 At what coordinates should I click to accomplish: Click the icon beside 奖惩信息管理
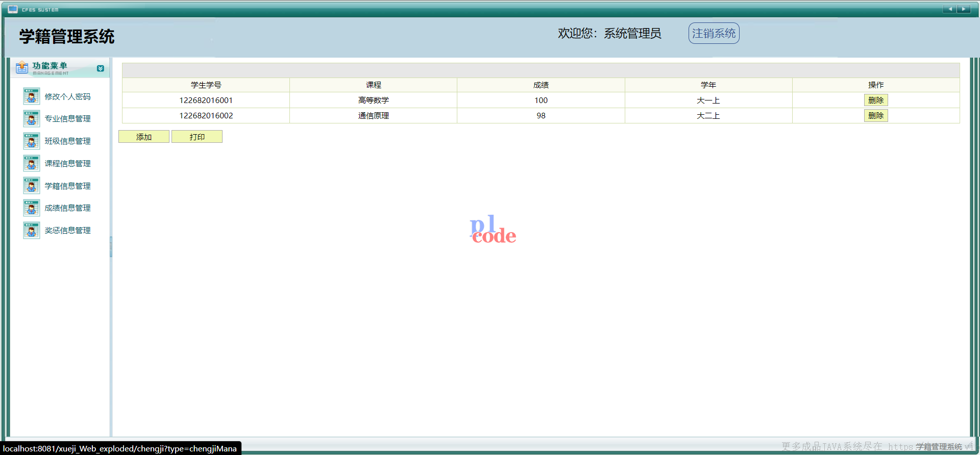tap(31, 231)
